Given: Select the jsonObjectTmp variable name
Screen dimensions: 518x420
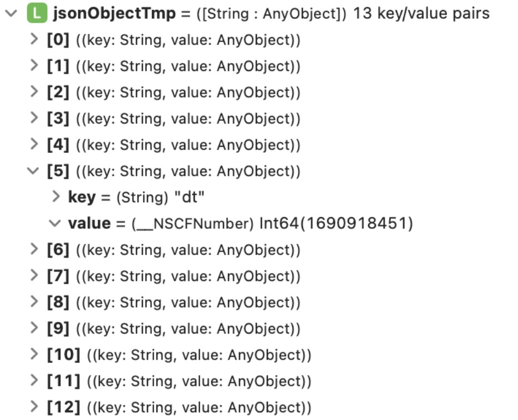Looking at the screenshot, I should 114,14.
